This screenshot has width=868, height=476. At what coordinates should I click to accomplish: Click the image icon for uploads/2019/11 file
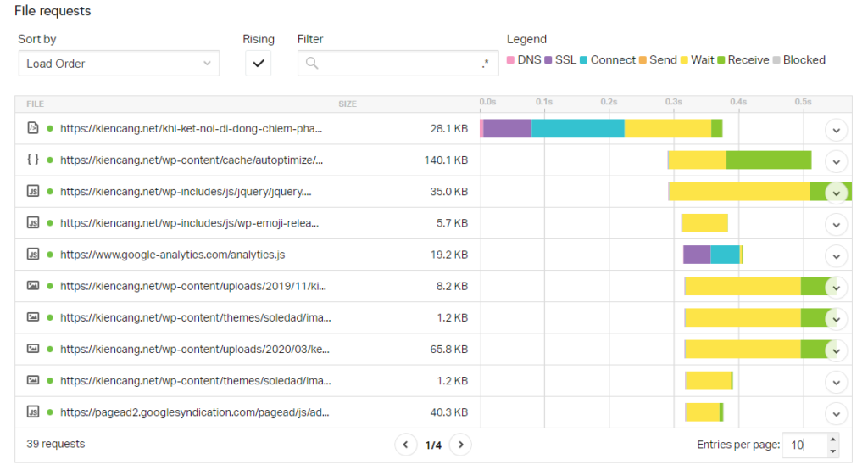click(x=33, y=286)
